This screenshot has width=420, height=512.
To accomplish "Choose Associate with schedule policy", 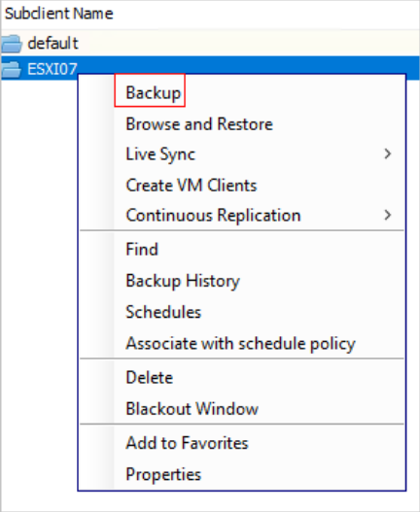I will [x=240, y=344].
